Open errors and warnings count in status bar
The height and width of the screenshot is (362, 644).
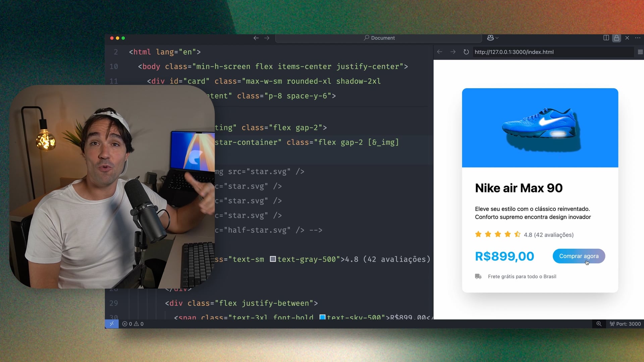(x=133, y=324)
